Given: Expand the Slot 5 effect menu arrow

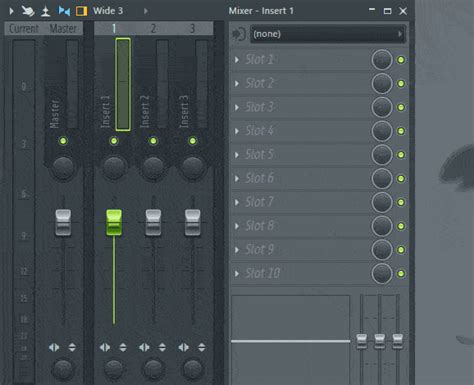Looking at the screenshot, I should pos(237,155).
